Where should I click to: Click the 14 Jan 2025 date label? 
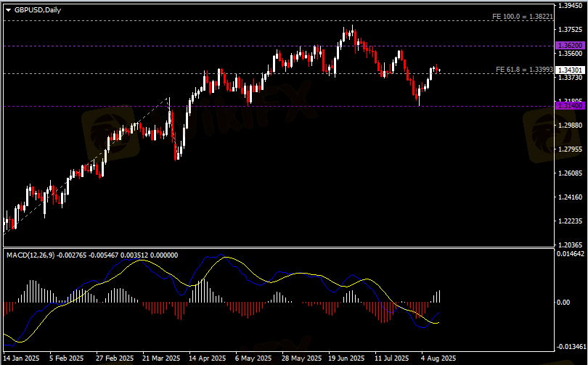21,358
